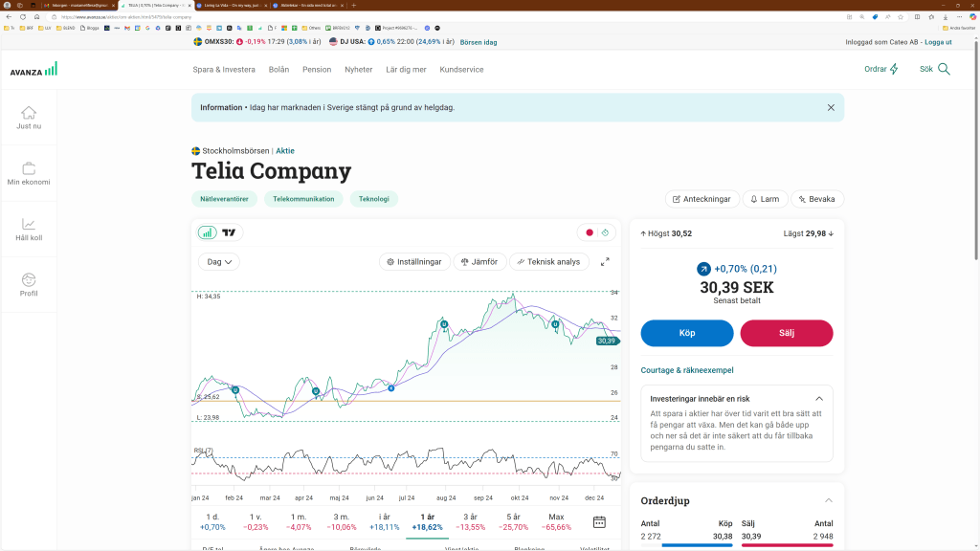Open the custom date range calendar
Screen dimensions: 980x551
599,522
